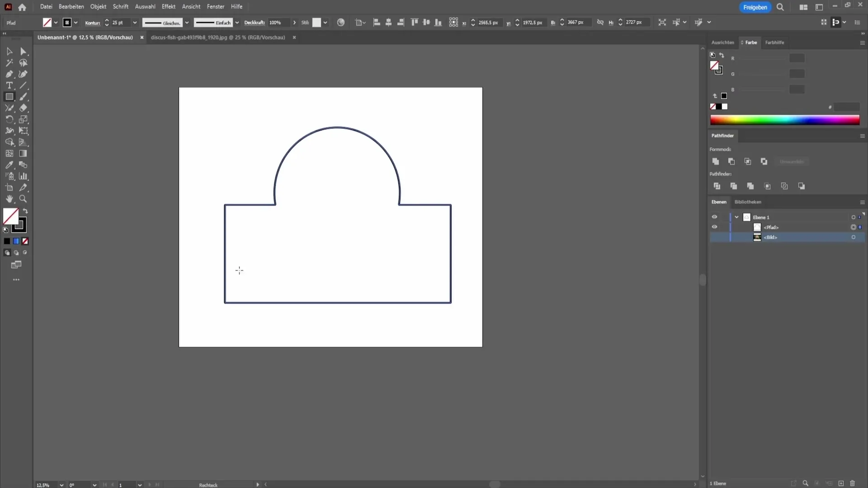868x488 pixels.
Task: Select the Curvature tool
Action: click(24, 74)
